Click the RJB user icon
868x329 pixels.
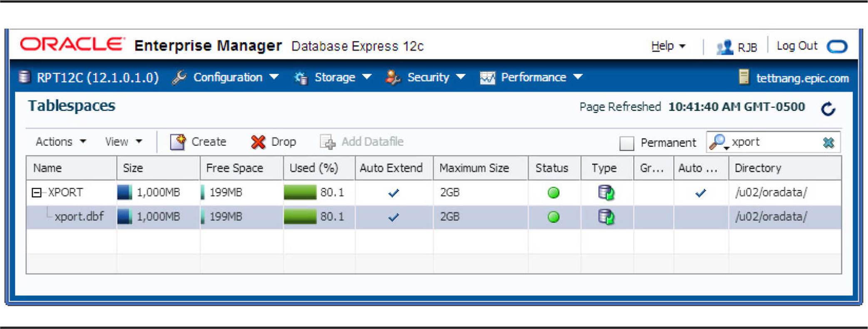725,47
